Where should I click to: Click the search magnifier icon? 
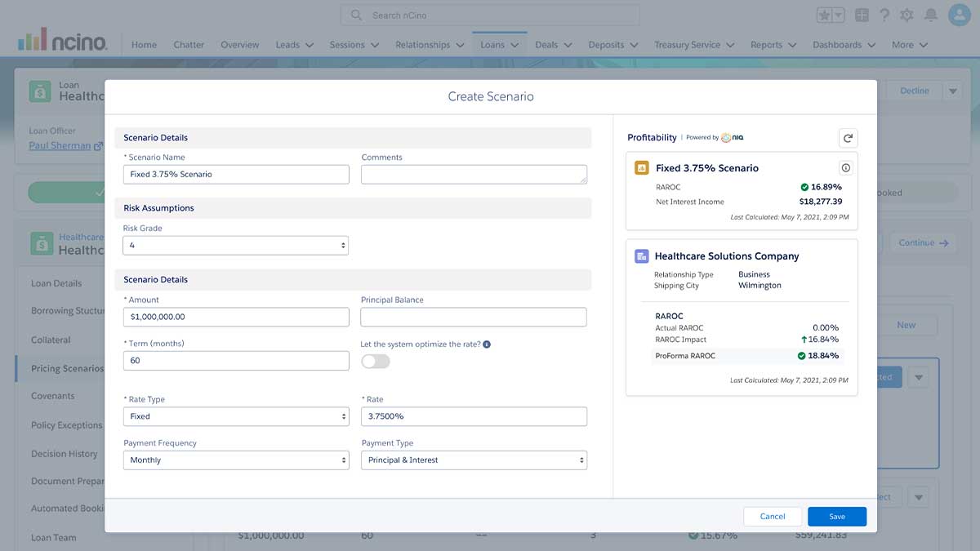click(x=356, y=15)
